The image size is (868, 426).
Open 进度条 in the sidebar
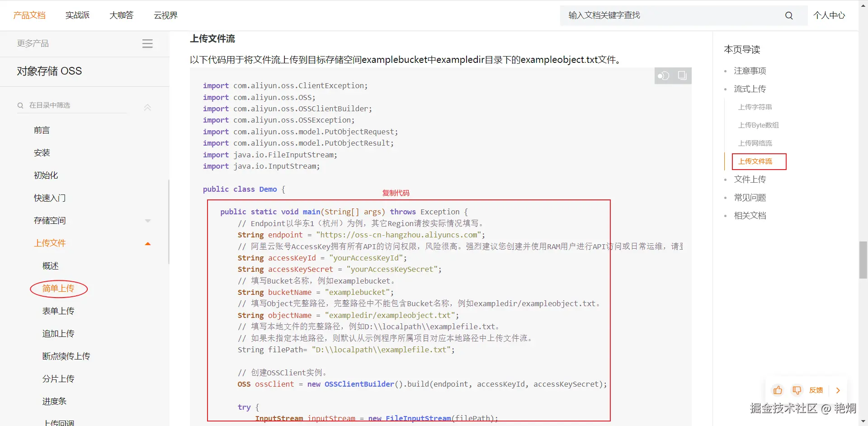tap(55, 402)
